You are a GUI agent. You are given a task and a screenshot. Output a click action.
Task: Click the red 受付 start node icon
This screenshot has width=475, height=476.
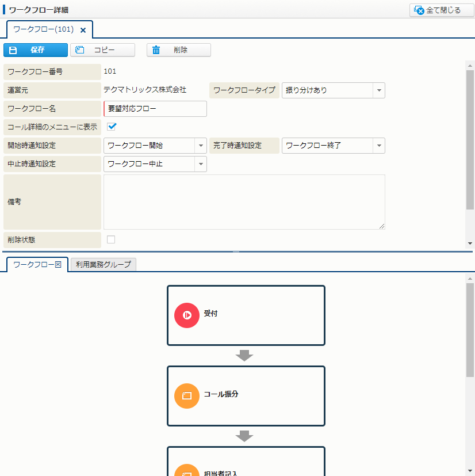click(x=187, y=315)
